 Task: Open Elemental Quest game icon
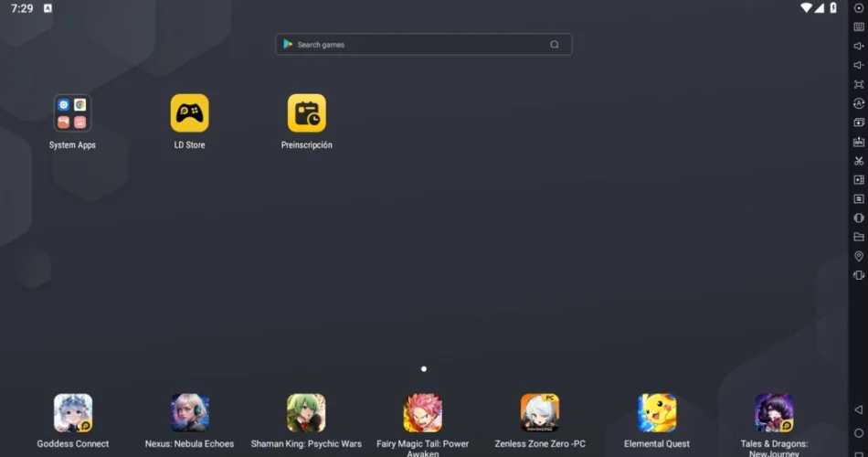click(657, 413)
